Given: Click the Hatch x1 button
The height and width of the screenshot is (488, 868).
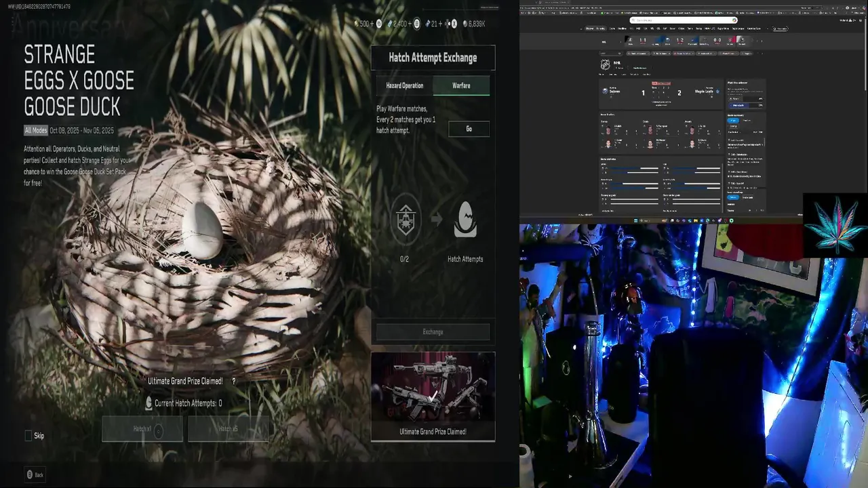Looking at the screenshot, I should click(x=142, y=429).
